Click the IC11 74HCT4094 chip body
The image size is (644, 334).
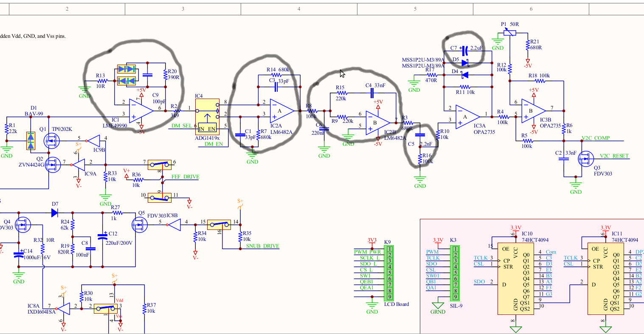point(605,278)
